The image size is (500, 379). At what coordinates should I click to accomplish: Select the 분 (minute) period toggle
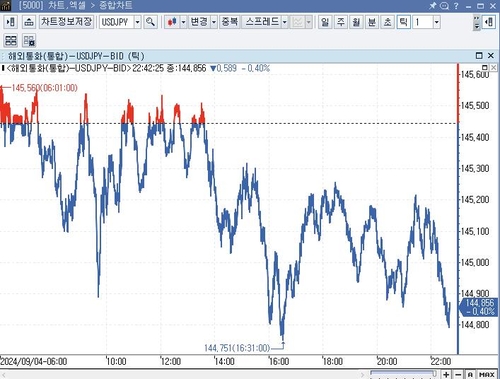point(372,22)
